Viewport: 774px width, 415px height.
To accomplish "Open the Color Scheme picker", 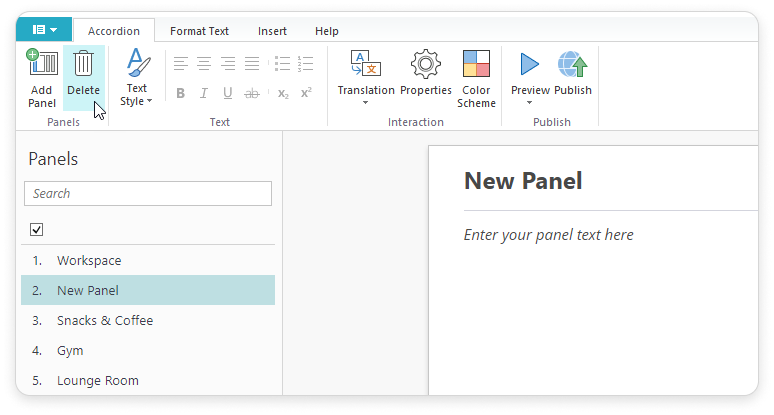I will 476,78.
